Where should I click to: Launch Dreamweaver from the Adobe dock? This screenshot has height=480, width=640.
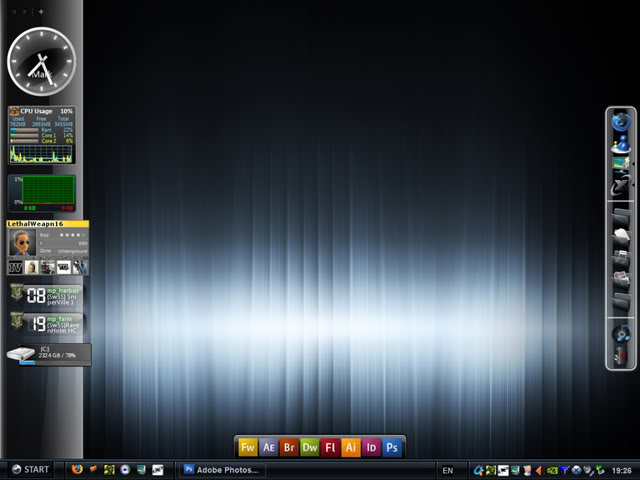click(310, 447)
